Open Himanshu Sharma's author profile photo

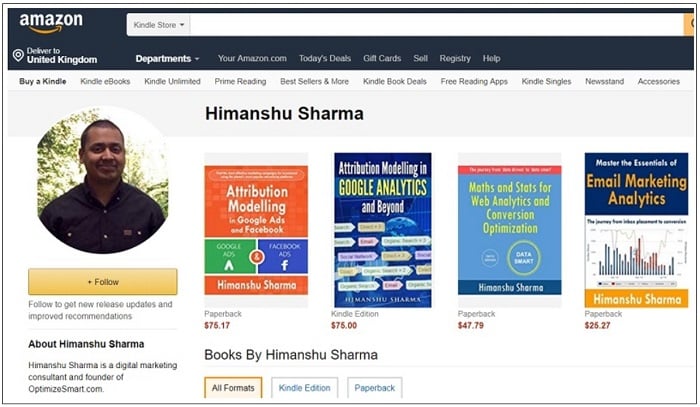tap(103, 180)
